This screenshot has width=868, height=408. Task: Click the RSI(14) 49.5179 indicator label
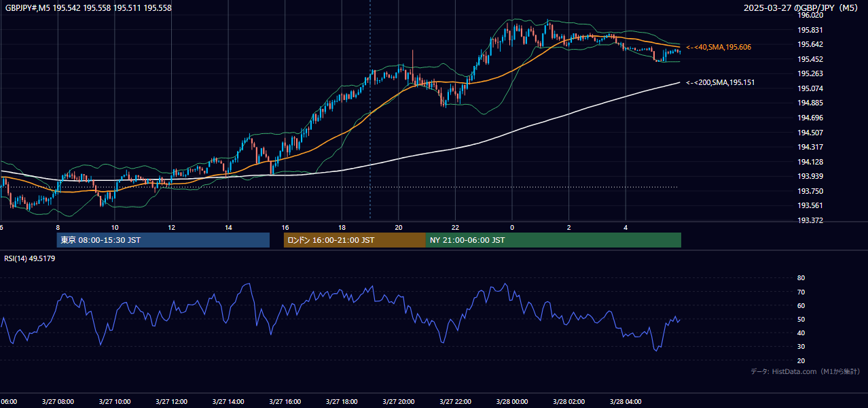click(30, 258)
